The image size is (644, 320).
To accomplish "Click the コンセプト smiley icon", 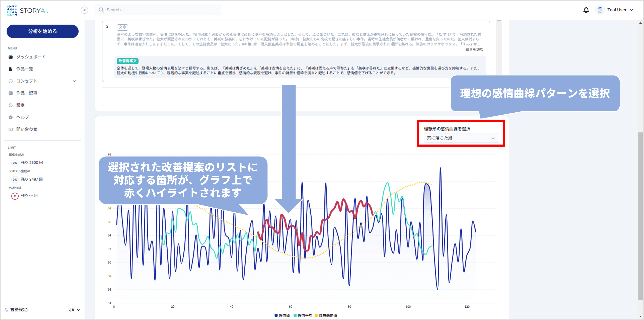I will click(11, 81).
